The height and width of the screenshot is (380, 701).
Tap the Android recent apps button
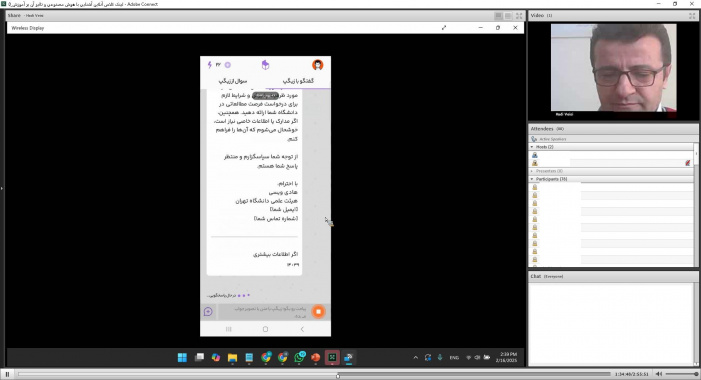(228, 329)
